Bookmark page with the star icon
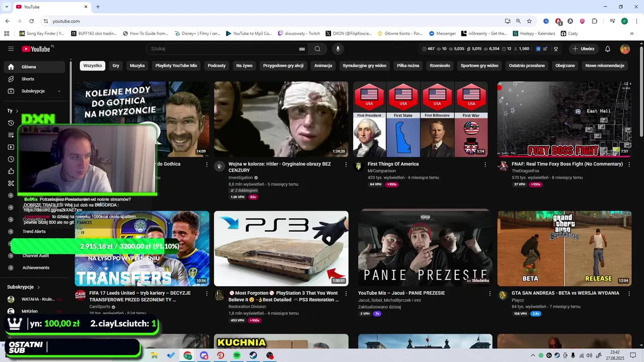 [529, 21]
